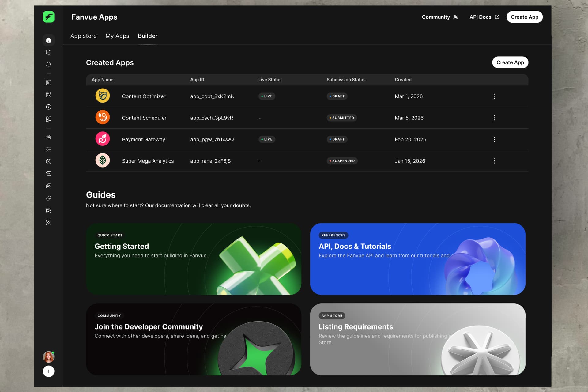Open the Listing Requirements guide card
The image size is (588, 392).
pyautogui.click(x=418, y=339)
